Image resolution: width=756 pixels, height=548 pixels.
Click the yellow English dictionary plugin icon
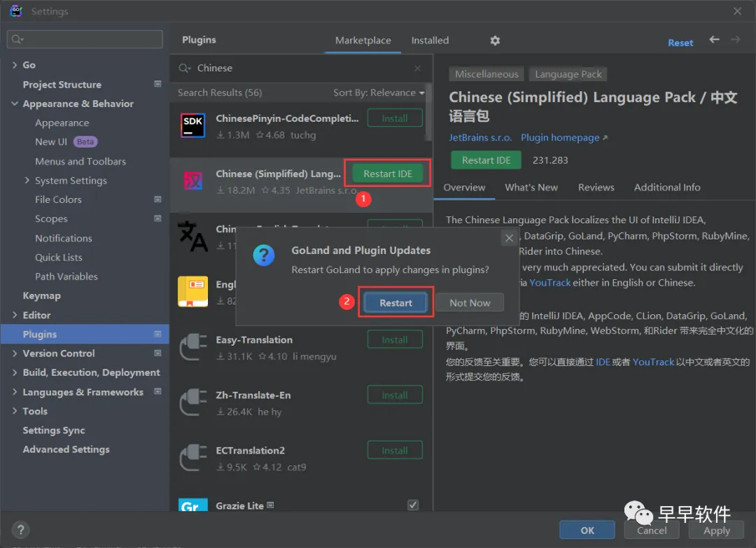[193, 291]
